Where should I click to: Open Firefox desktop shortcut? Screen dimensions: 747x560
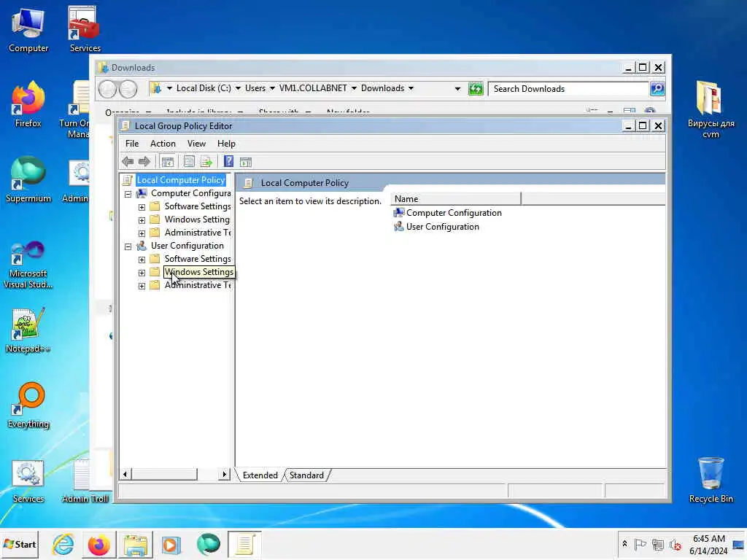(x=28, y=105)
